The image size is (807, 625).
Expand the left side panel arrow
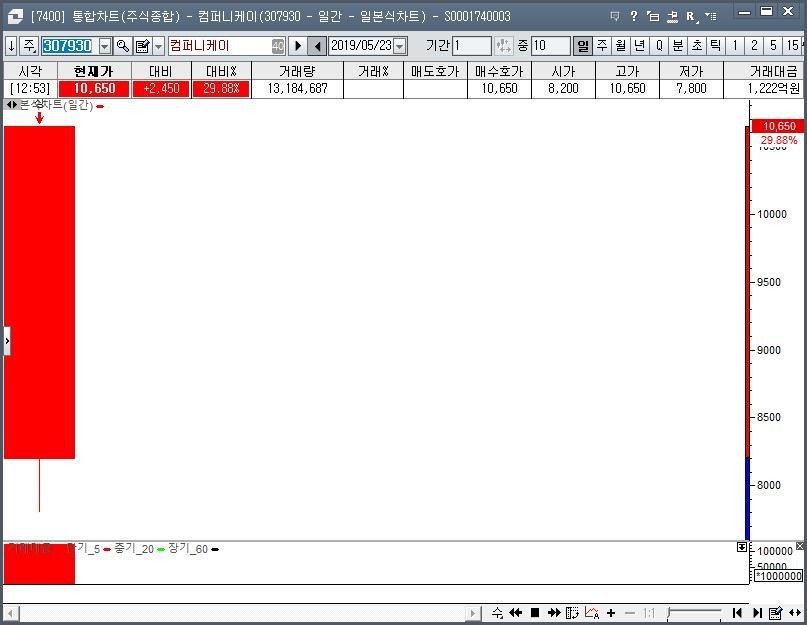(7, 341)
